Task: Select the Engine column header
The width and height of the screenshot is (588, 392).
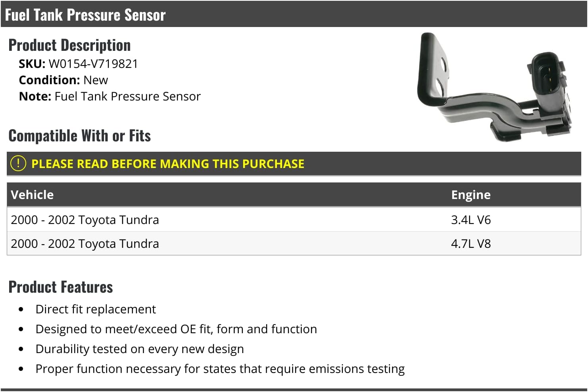Action: click(x=470, y=195)
